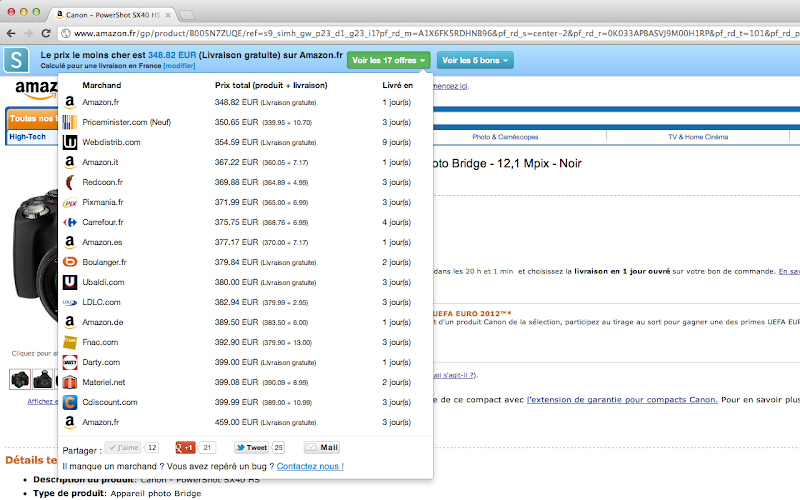Click the Pixmania.fr merchant logo

[70, 203]
